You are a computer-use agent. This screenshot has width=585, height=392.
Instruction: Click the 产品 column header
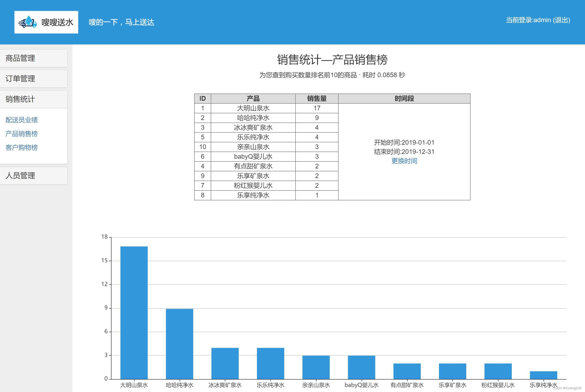[x=253, y=99]
